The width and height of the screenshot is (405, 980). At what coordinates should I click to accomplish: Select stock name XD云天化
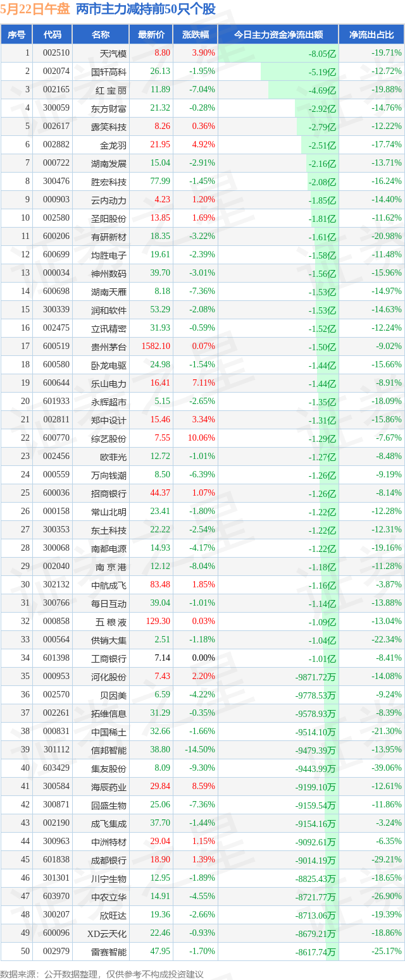click(x=107, y=933)
